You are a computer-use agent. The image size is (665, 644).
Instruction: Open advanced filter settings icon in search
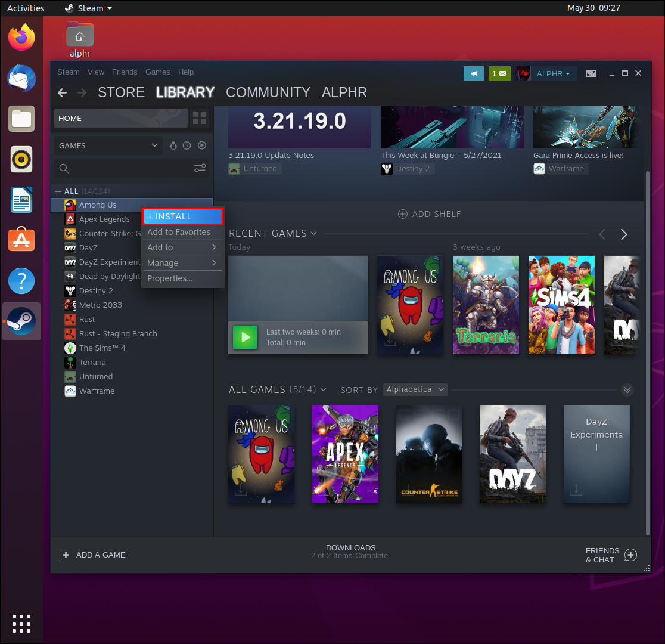[200, 168]
